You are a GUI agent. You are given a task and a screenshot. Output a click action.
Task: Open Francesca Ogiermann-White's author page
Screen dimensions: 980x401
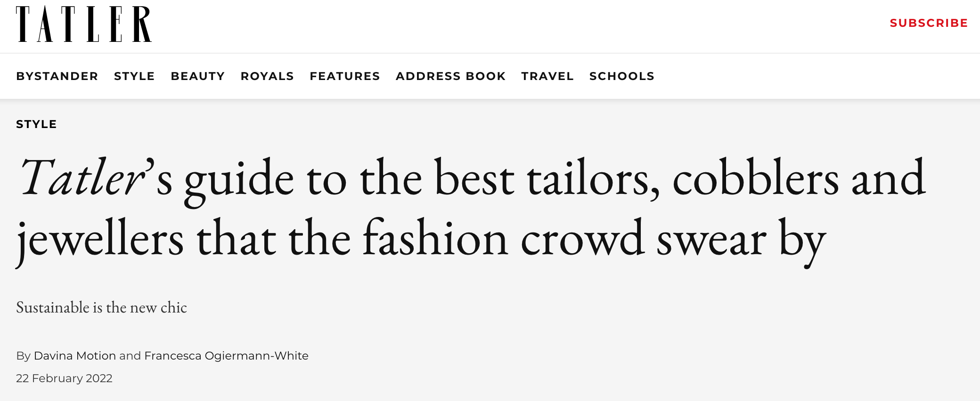coord(226,356)
